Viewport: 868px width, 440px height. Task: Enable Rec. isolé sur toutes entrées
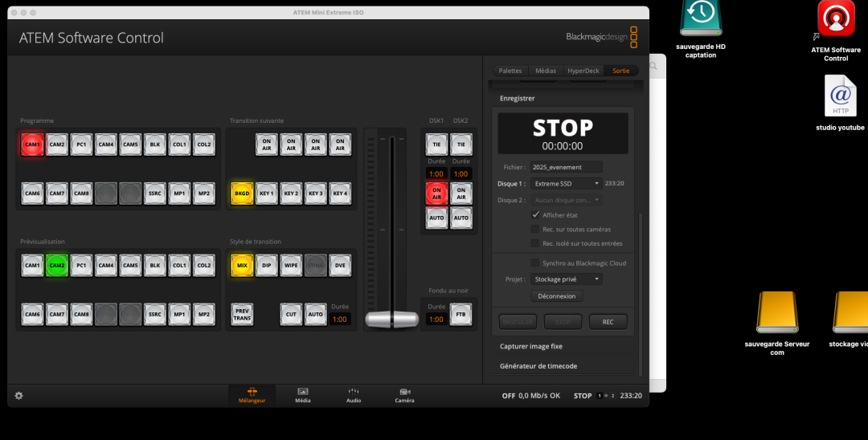point(535,243)
